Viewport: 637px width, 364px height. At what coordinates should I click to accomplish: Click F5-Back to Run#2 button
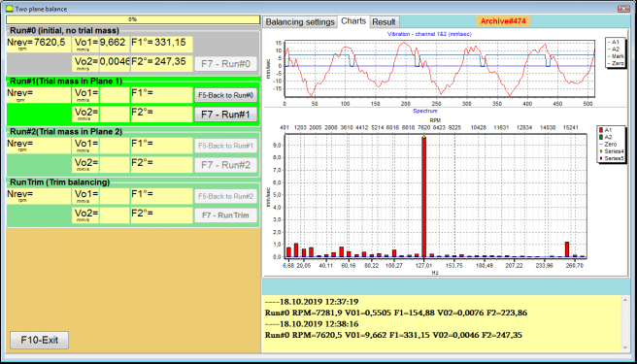tap(225, 196)
